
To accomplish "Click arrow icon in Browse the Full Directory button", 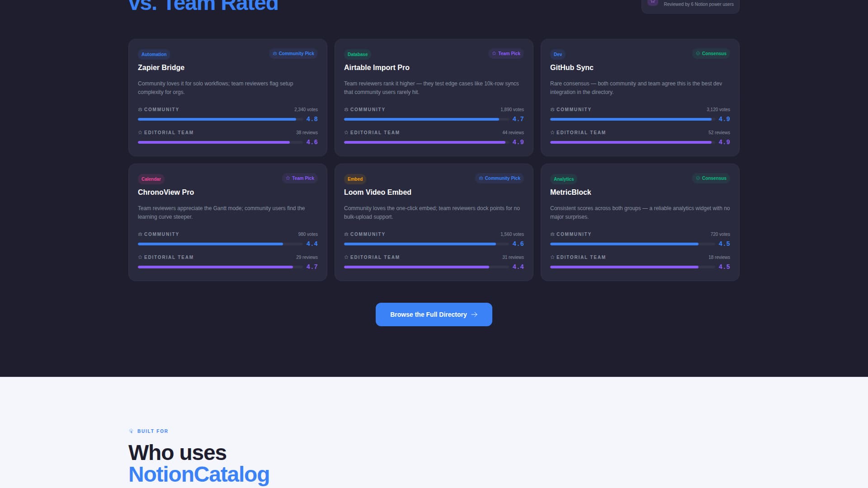I will (474, 314).
